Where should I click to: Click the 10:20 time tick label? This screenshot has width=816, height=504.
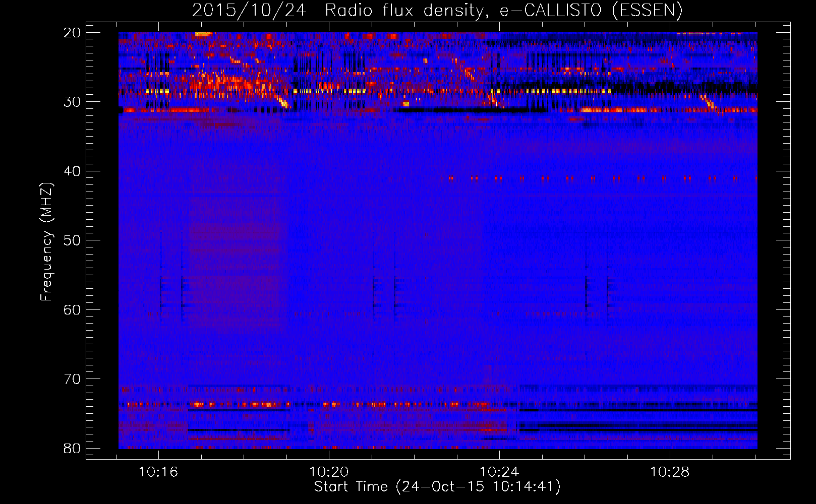tap(329, 472)
